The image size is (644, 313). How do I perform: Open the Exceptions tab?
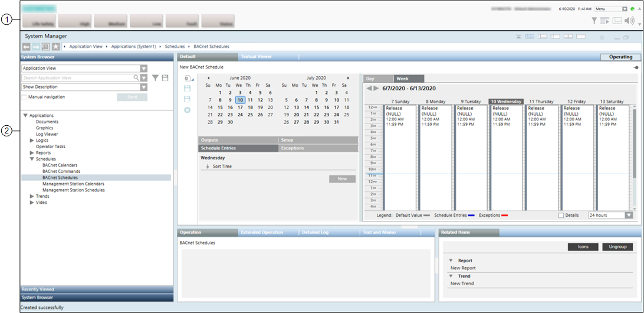[293, 148]
